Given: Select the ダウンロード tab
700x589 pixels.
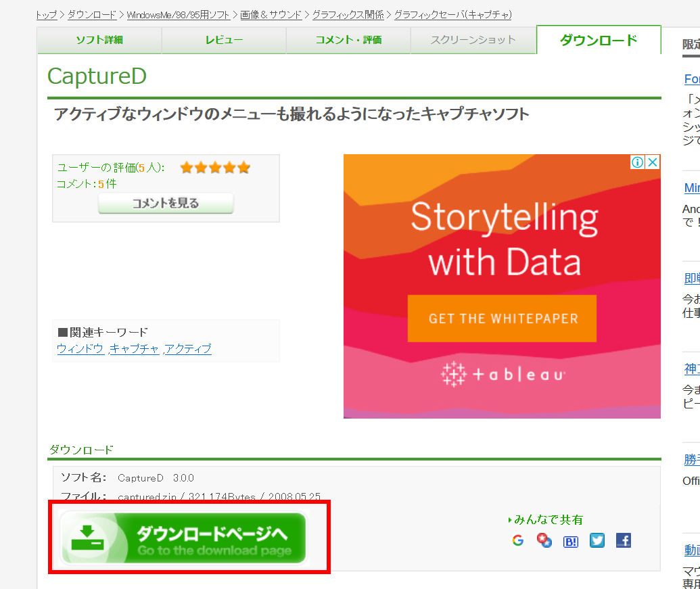Looking at the screenshot, I should coord(598,40).
